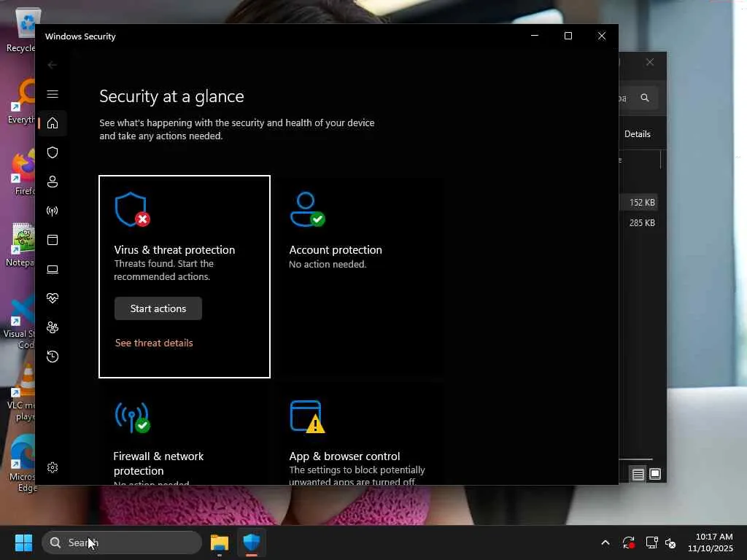
Task: Select Everything desktop shortcut
Action: (21, 102)
